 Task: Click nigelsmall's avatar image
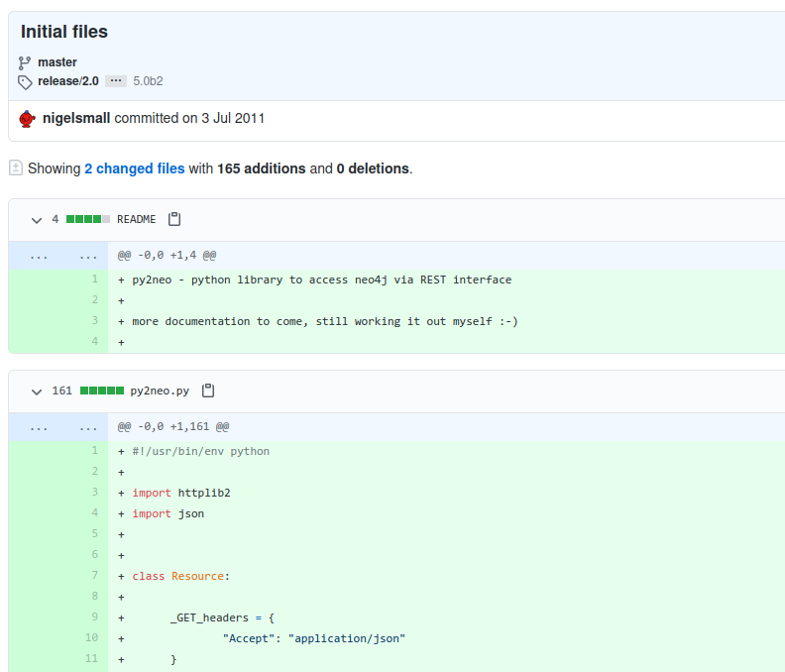[27, 119]
